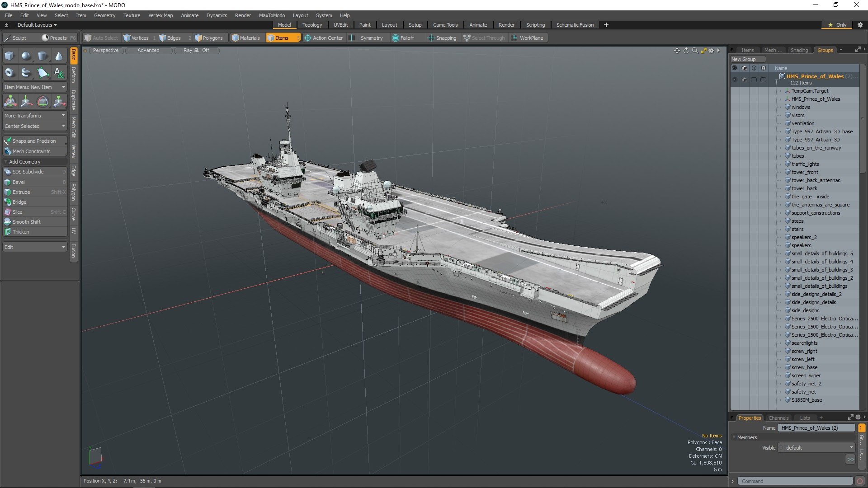Select the Cone primitive tool
Image resolution: width=868 pixels, height=488 pixels.
click(59, 56)
